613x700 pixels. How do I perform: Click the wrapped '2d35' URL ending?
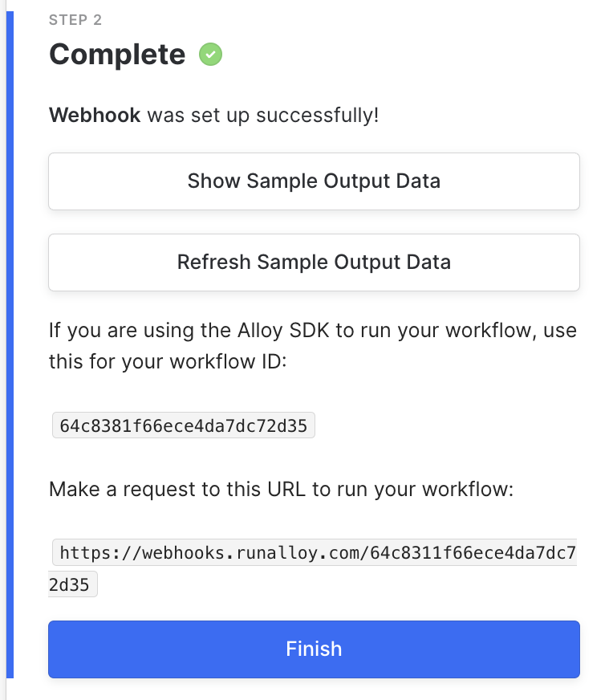coord(72,585)
